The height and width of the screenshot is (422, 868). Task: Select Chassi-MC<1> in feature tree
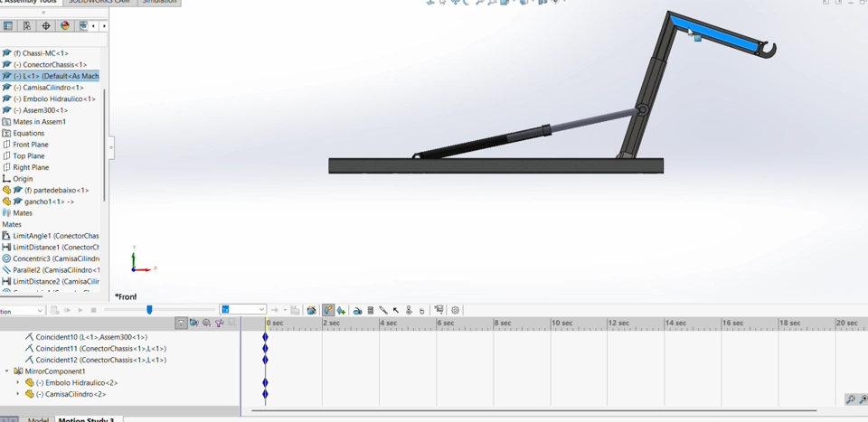point(41,53)
